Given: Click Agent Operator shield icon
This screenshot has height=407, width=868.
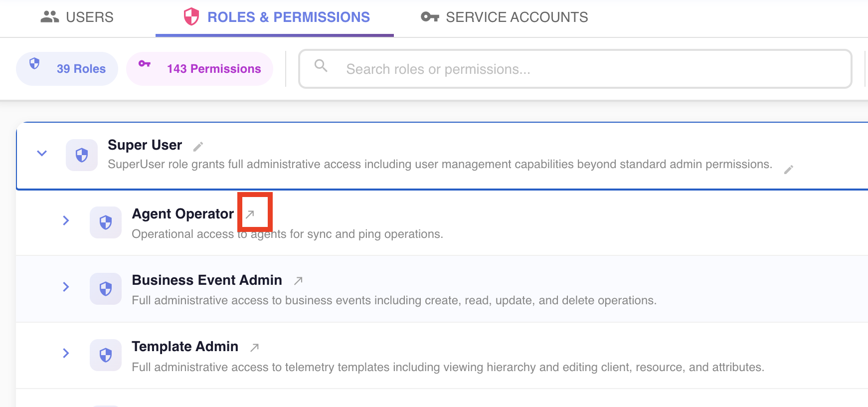Looking at the screenshot, I should coord(106,222).
